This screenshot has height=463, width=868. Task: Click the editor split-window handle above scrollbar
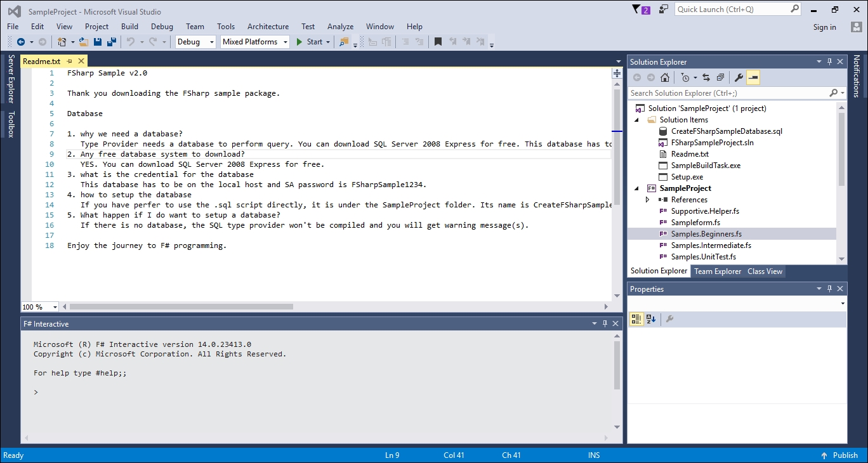(617, 74)
